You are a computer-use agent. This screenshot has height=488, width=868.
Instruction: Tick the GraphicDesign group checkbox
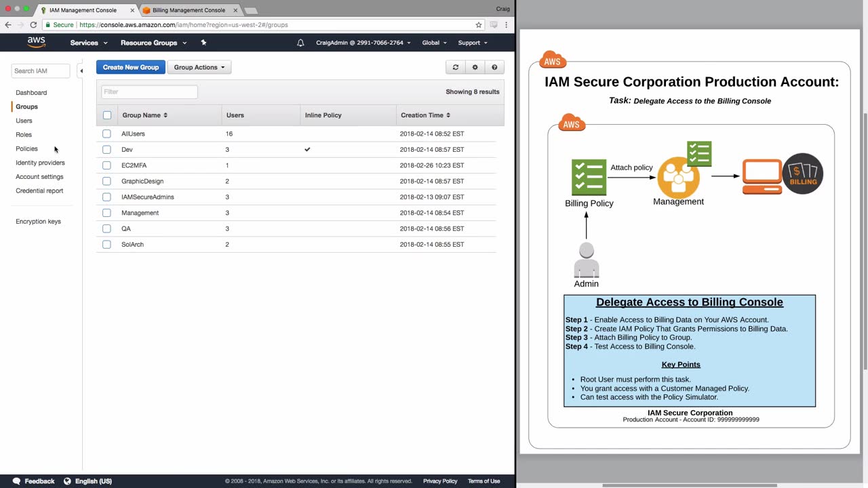[x=106, y=181]
